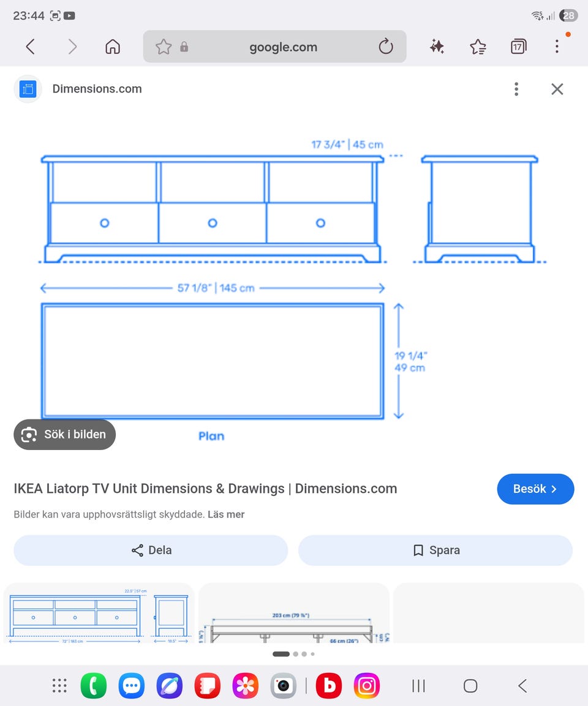Open the Dimensions.com source link

coord(97,89)
